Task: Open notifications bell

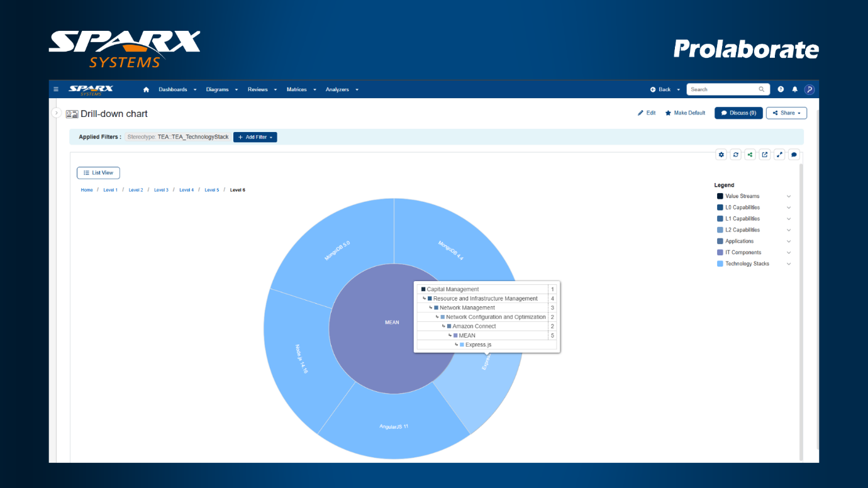Action: click(794, 89)
